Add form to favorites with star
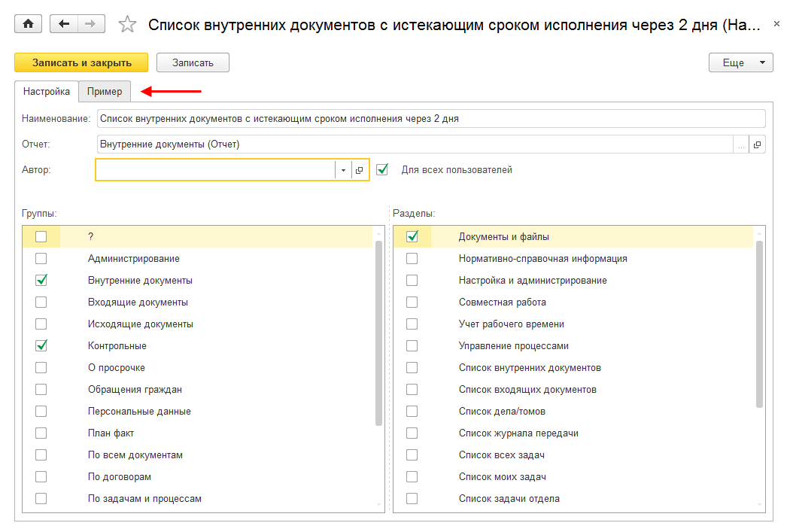The width and height of the screenshot is (793, 532). point(128,25)
